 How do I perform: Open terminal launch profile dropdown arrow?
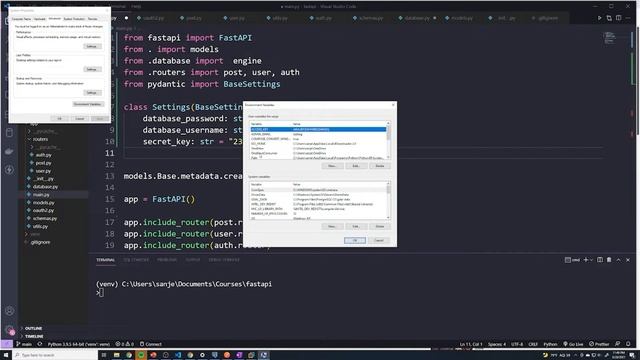(591, 260)
